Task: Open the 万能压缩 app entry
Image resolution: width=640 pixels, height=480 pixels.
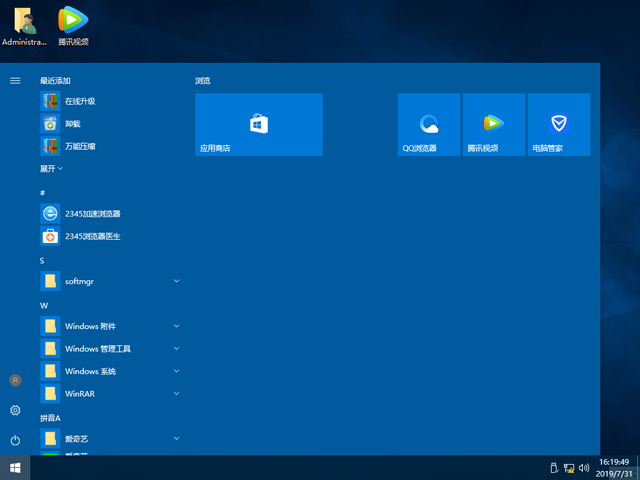Action: click(80, 146)
